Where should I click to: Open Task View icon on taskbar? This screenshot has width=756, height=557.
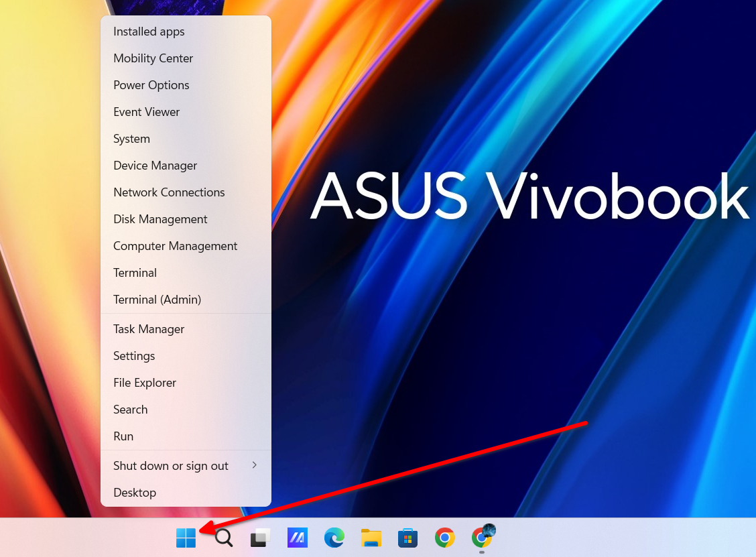pyautogui.click(x=260, y=538)
